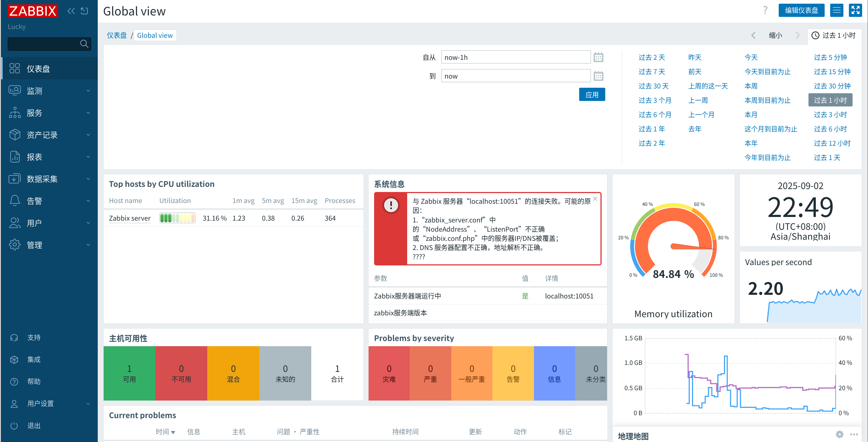Viewport: 868px width, 442px height.
Task: Collapse the sidebar with double-chevron icon
Action: (x=71, y=11)
